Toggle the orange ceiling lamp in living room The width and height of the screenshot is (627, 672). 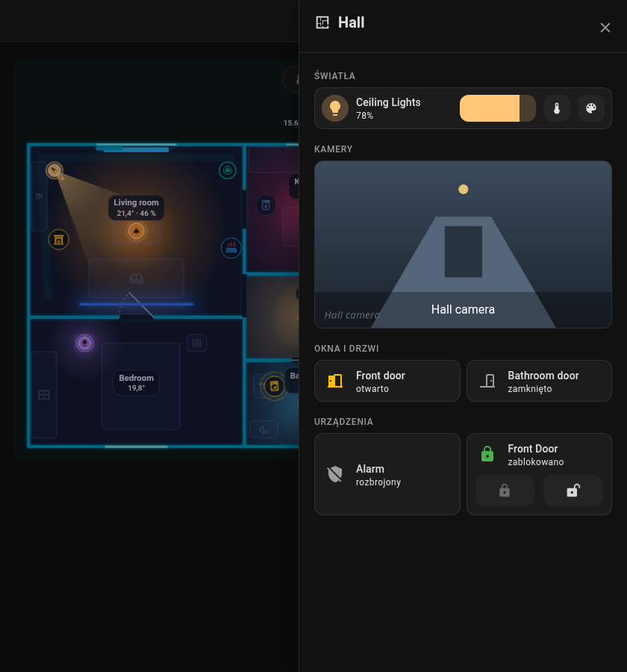[137, 231]
